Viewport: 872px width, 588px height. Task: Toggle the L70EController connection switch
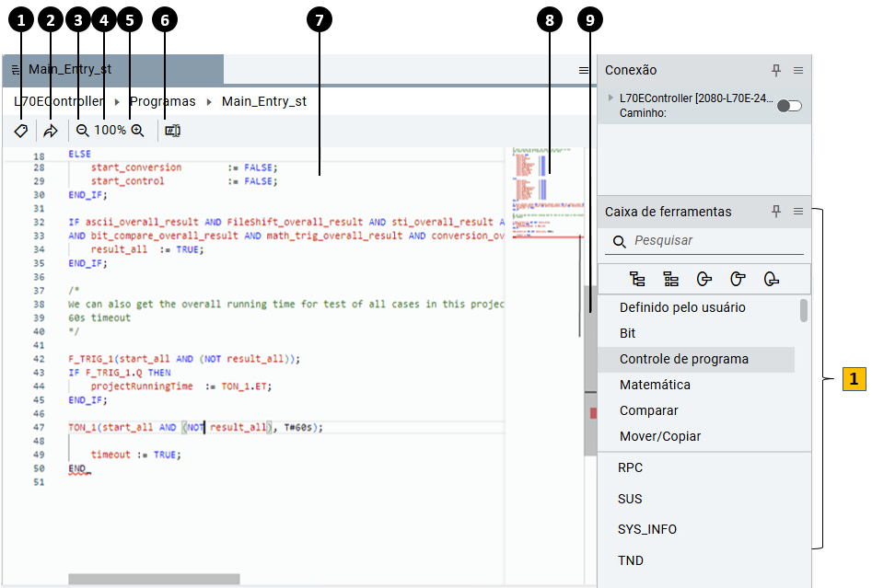[789, 106]
